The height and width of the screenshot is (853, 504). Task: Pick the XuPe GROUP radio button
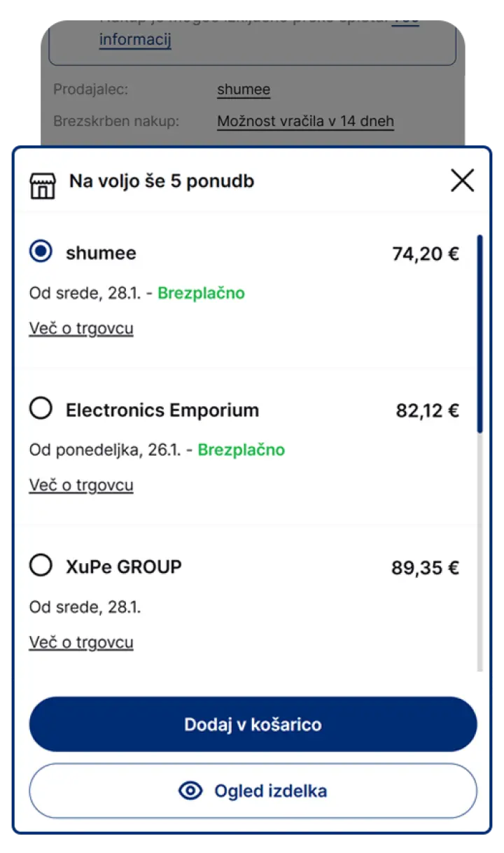pos(41,565)
